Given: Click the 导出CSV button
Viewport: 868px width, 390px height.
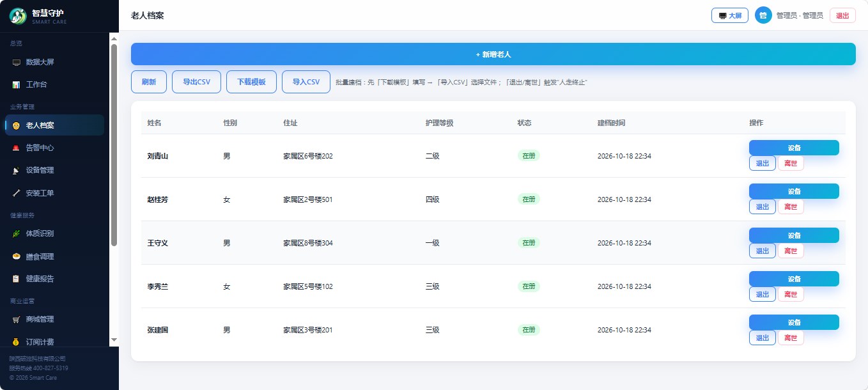Looking at the screenshot, I should 196,82.
